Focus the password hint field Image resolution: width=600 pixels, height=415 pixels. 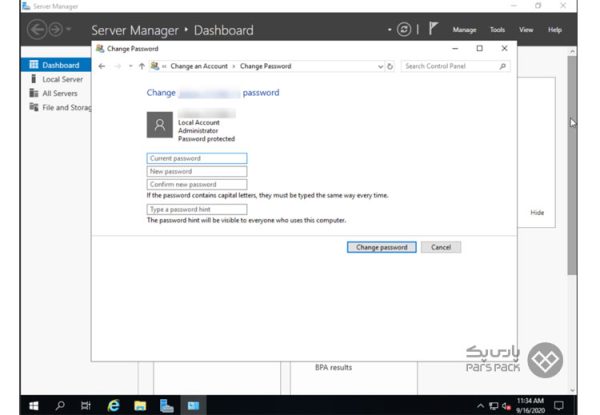coord(196,209)
